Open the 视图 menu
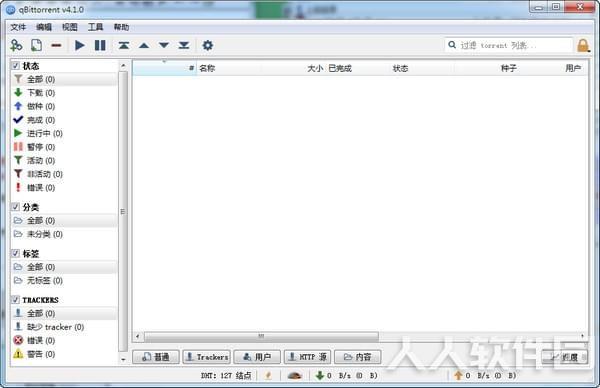 [70, 27]
